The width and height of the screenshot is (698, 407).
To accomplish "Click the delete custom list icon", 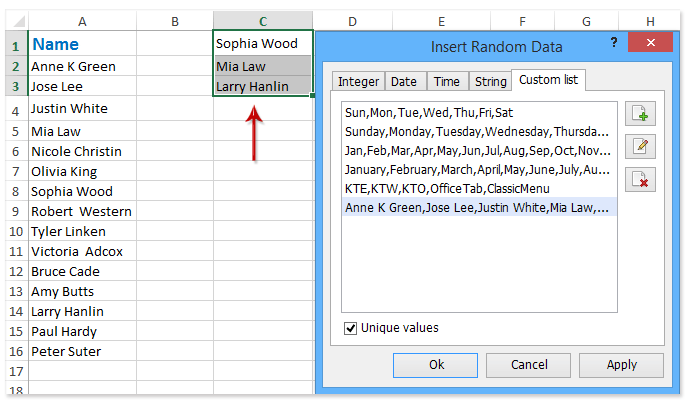I will tap(640, 180).
